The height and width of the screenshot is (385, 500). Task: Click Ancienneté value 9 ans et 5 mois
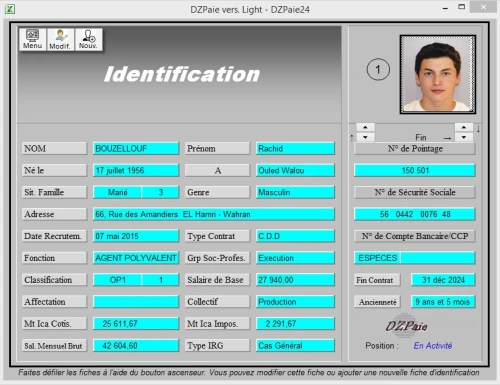[x=443, y=302]
